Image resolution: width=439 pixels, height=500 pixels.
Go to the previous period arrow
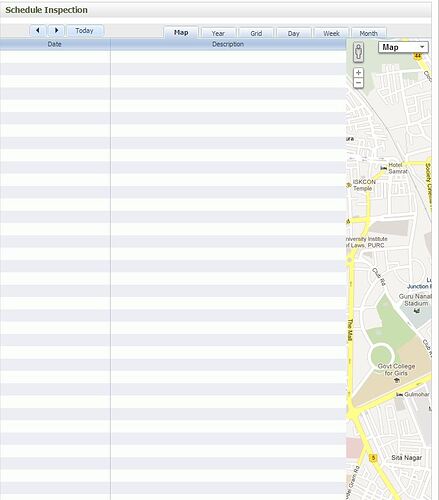pos(38,31)
